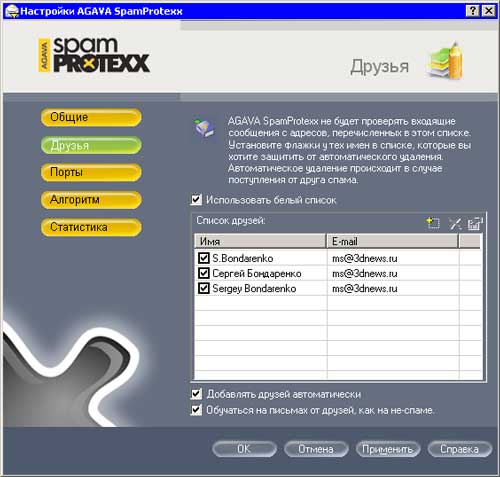Click the 'Список друзей:' label
This screenshot has height=477, width=500.
tap(231, 220)
